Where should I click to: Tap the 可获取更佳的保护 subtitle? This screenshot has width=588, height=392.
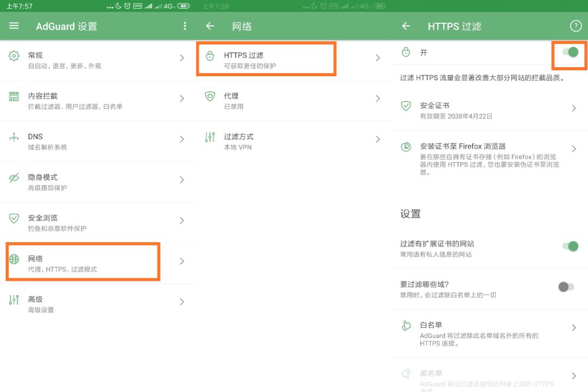click(250, 66)
